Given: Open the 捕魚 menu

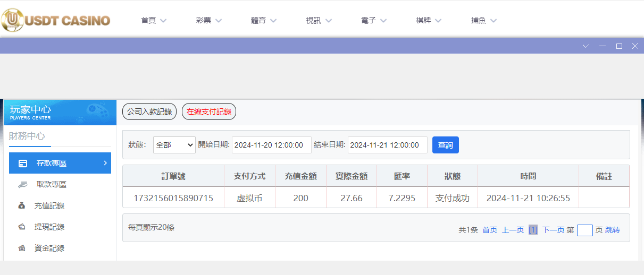Looking at the screenshot, I should pos(483,21).
